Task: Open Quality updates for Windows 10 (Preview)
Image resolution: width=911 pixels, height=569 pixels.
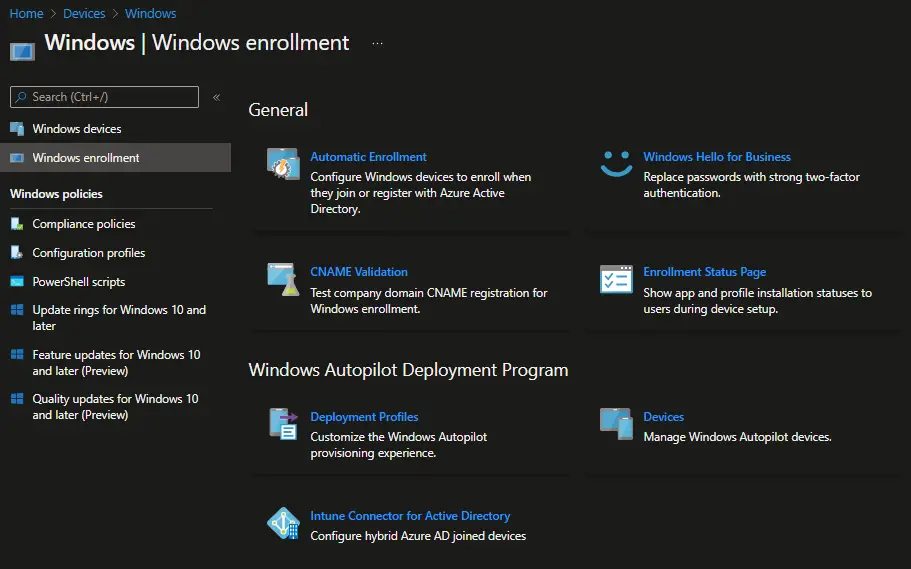Action: [x=115, y=407]
